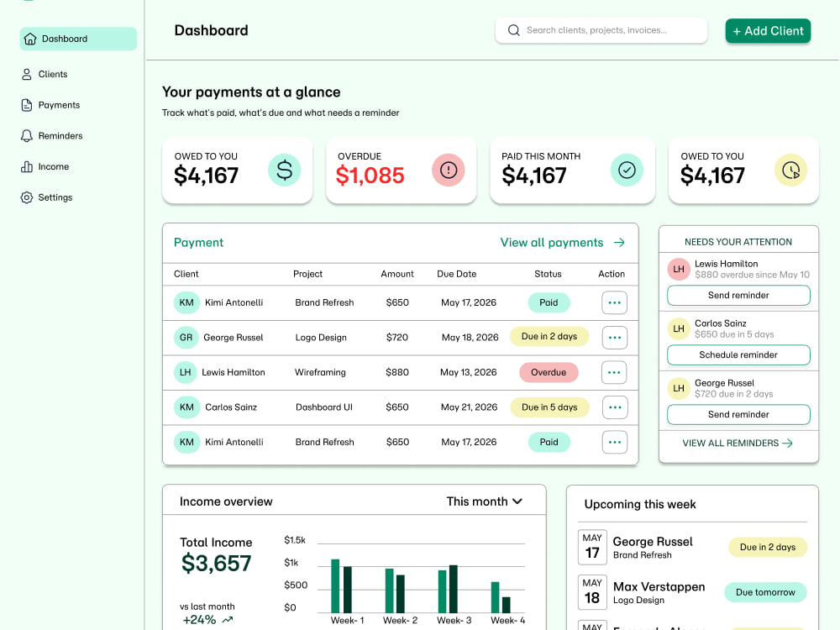This screenshot has width=840, height=630.
Task: Click the document icon beside Payments
Action: tap(27, 105)
